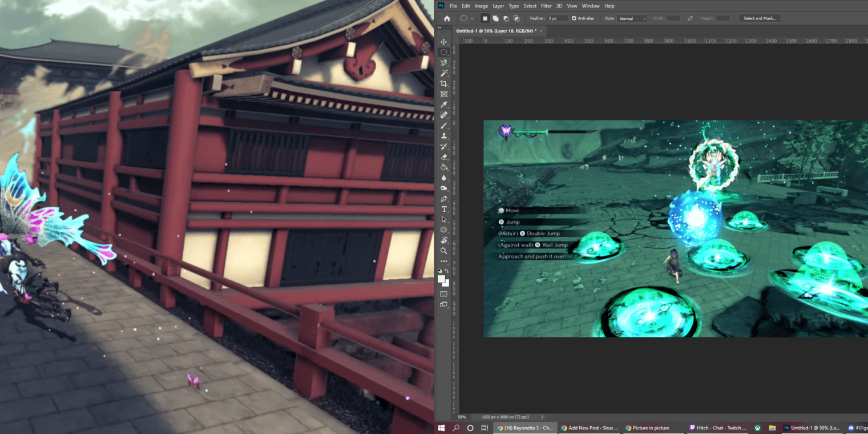Expand the status bar info arrow
This screenshot has height=434, width=868.
point(542,417)
